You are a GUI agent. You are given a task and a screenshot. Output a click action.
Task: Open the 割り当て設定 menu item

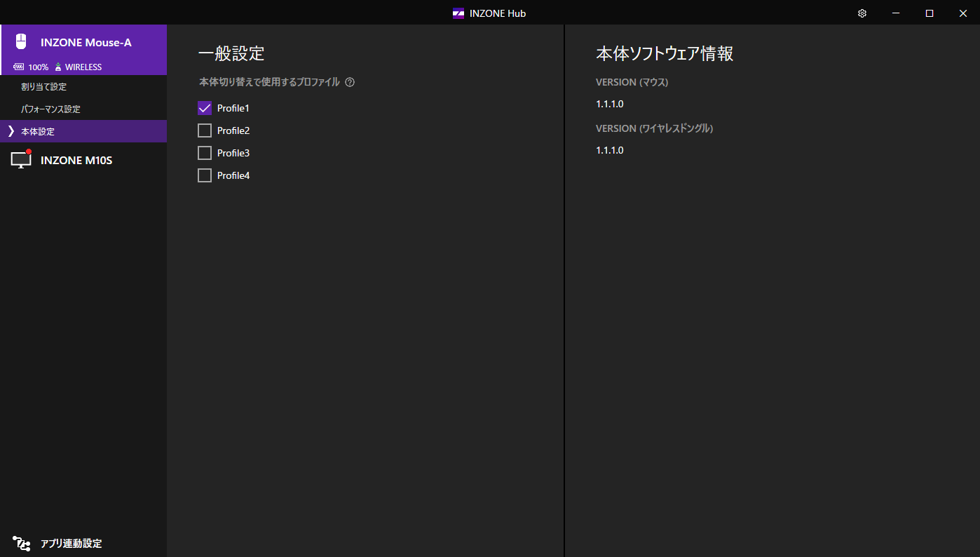point(43,87)
